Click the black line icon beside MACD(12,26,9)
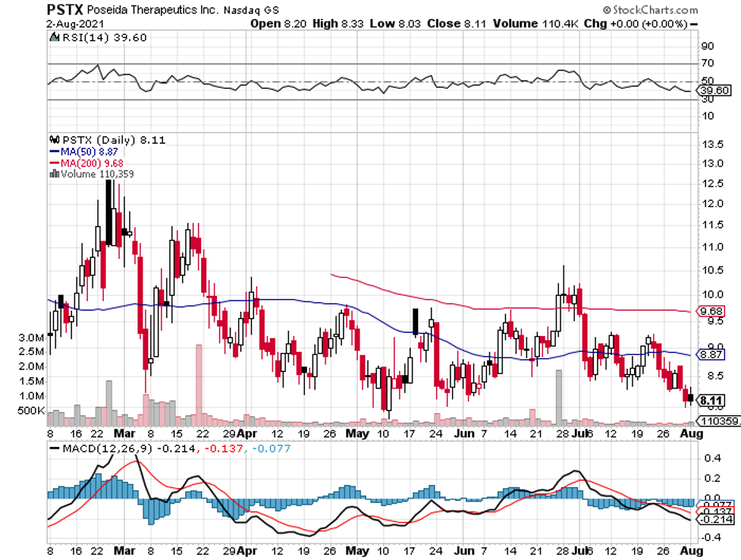 click(54, 448)
